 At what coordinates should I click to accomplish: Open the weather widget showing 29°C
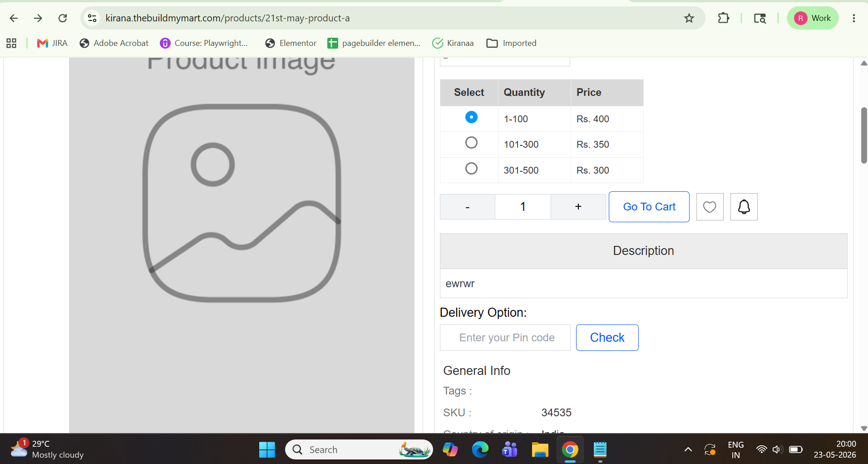(47, 449)
